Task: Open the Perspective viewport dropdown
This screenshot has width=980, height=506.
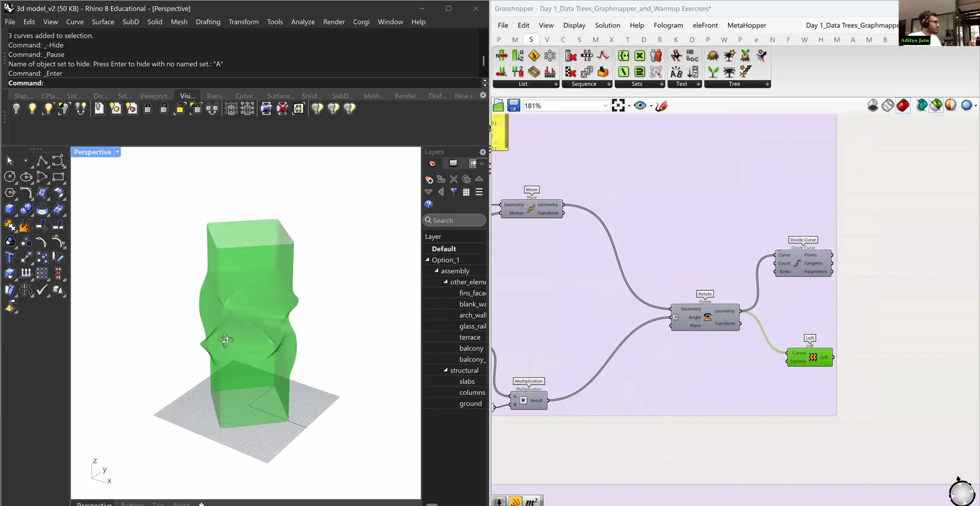Action: 117,152
